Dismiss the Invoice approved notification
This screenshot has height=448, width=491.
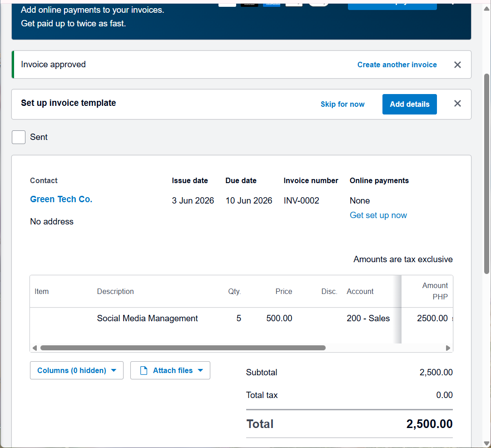(457, 65)
